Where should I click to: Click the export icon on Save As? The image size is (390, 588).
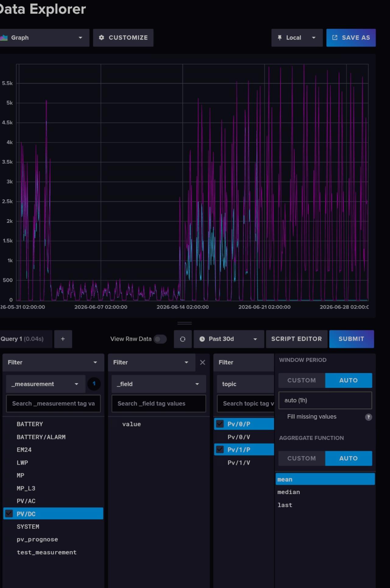(x=335, y=37)
